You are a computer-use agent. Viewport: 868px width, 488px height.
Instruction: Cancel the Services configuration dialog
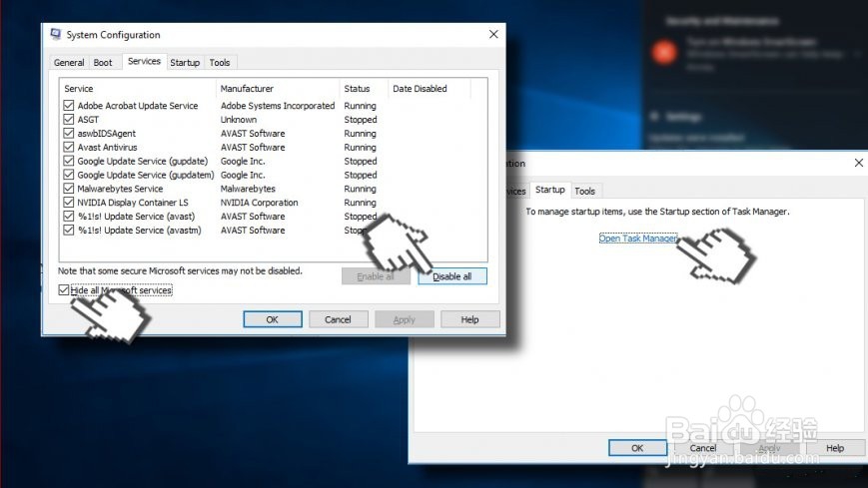(x=338, y=319)
